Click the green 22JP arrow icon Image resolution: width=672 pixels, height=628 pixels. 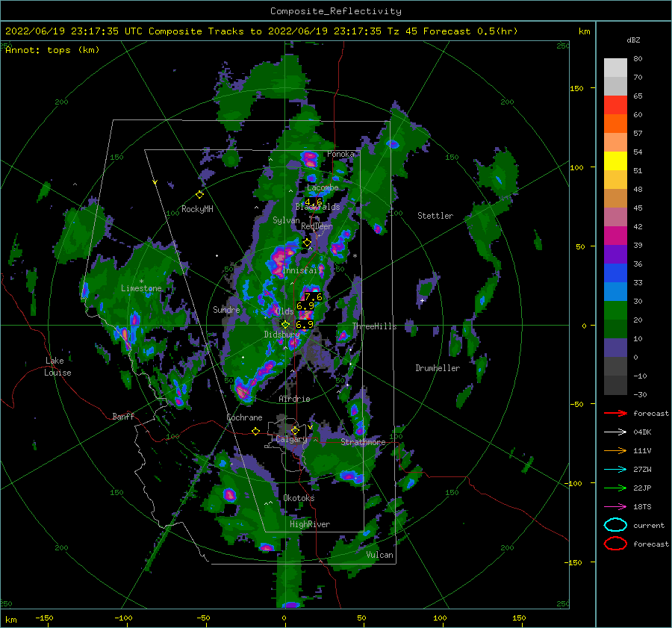point(615,488)
